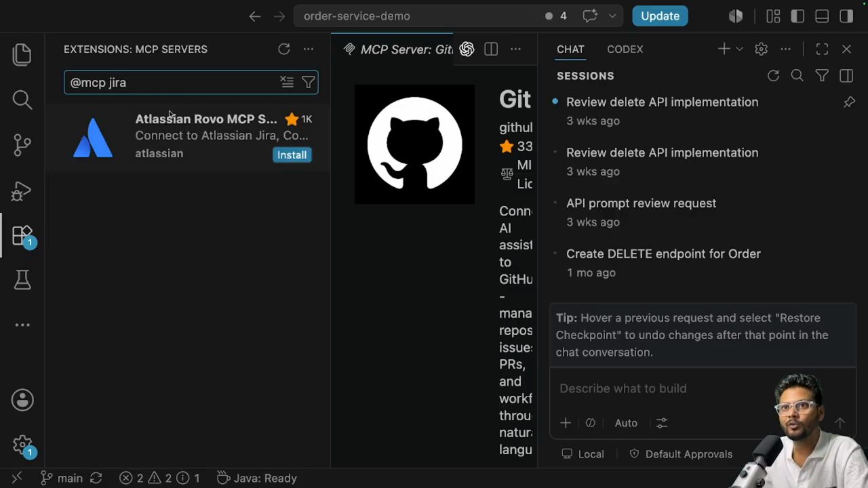Open the main branch in status bar

[62, 478]
